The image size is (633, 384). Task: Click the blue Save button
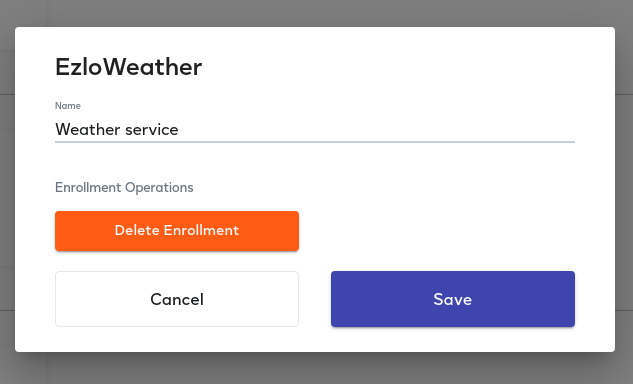pyautogui.click(x=453, y=299)
